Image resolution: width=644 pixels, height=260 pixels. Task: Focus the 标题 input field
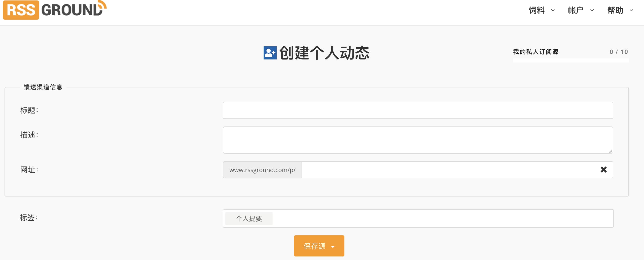[x=418, y=110]
